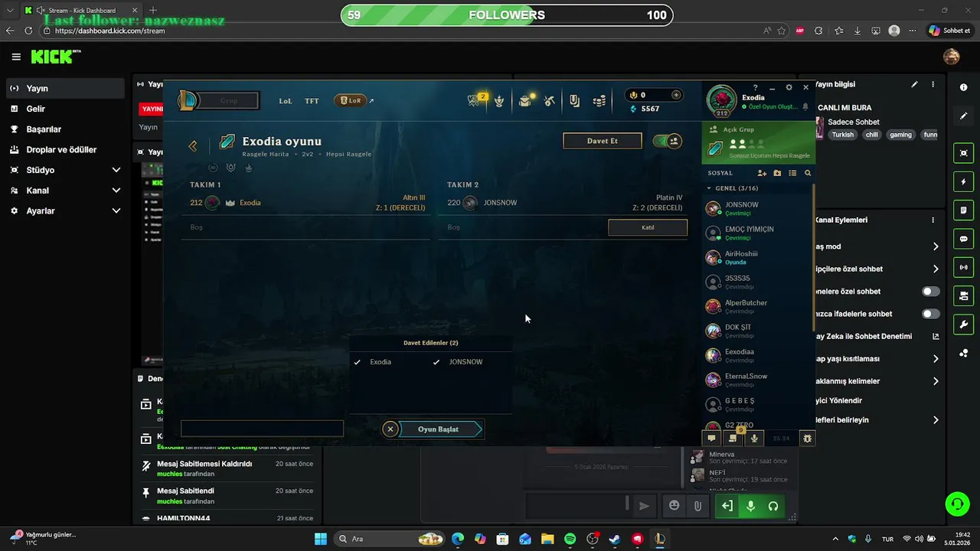980x551 pixels.
Task: Toggle the 'özel sohbet' switch above 'ifadelerle sohbet'
Action: pyautogui.click(x=930, y=292)
